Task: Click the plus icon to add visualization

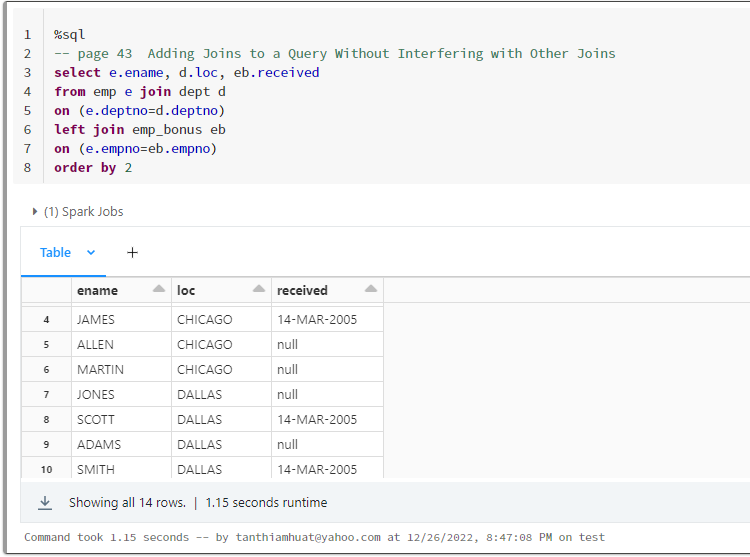Action: (x=132, y=253)
